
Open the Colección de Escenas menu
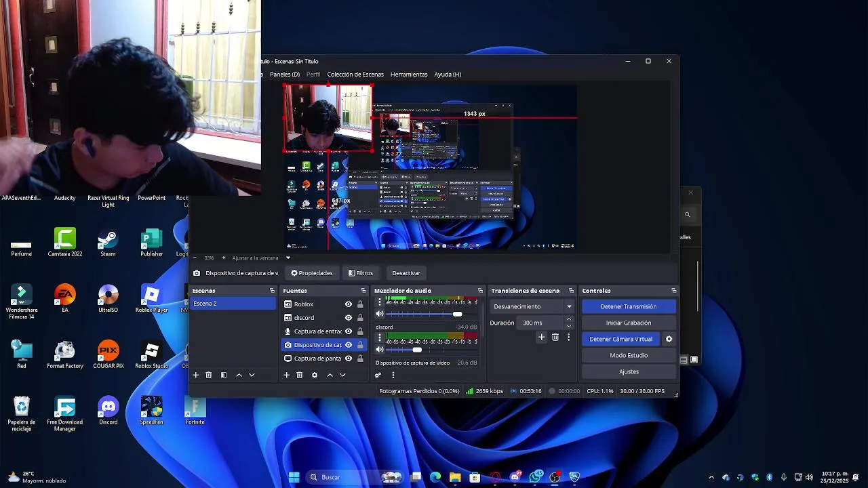tap(355, 75)
